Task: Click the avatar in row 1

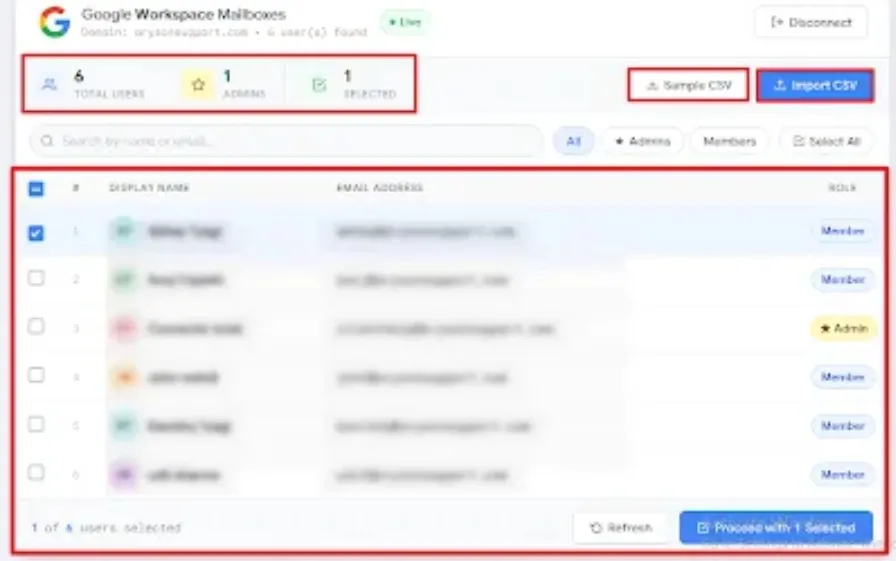Action: click(x=125, y=231)
